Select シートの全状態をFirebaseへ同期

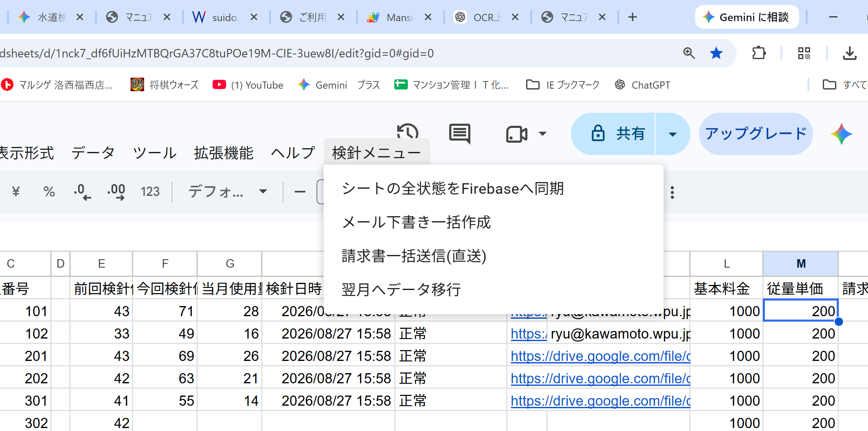tap(493, 188)
